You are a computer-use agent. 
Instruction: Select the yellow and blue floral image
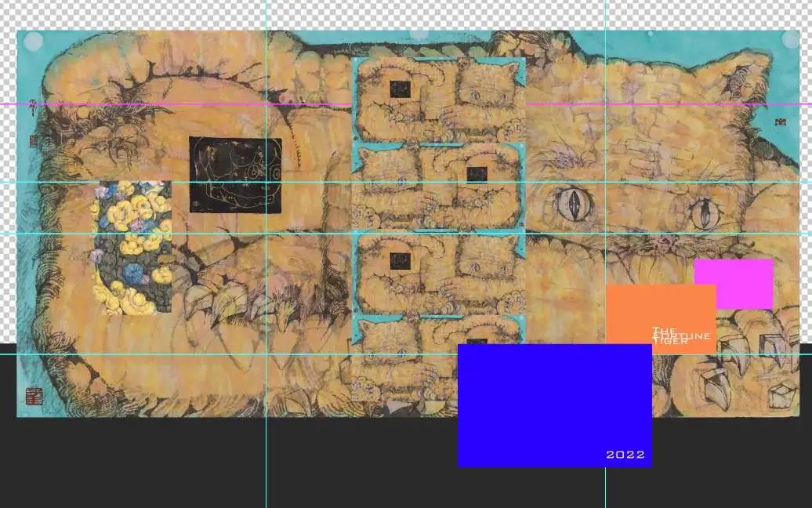132,247
